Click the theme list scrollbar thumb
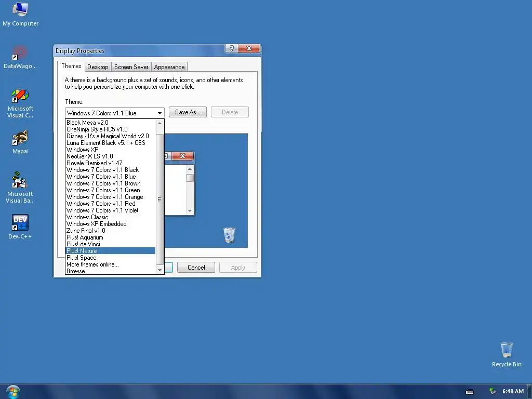This screenshot has width=532, height=399. tap(160, 199)
